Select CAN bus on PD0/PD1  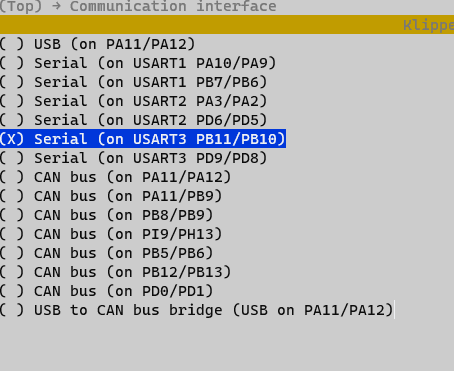[x=106, y=291]
